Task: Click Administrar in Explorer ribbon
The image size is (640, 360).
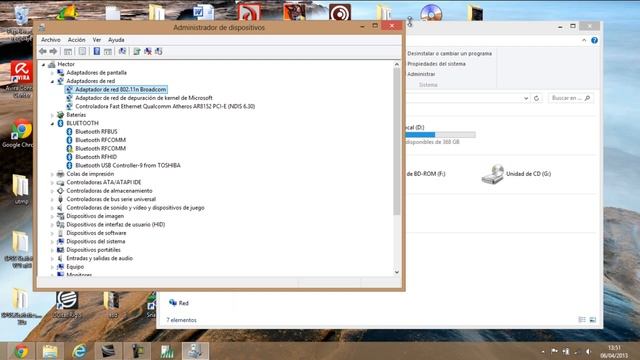Action: tap(421, 74)
